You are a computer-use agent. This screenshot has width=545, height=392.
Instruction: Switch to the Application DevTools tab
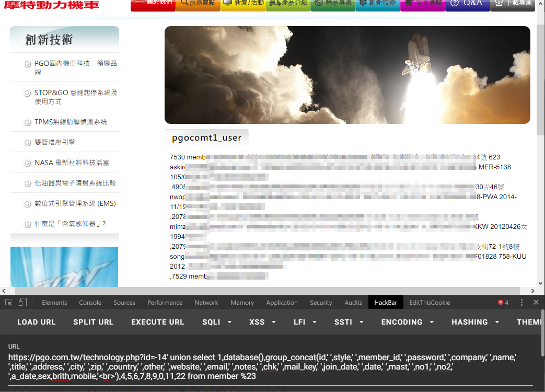point(282,303)
